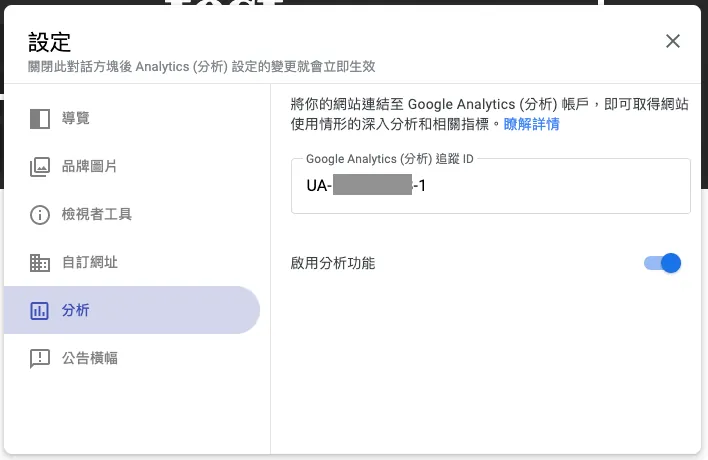Viewport: 708px width, 460px height.
Task: Toggle the 啟用分析功能 switch
Action: pyautogui.click(x=663, y=263)
